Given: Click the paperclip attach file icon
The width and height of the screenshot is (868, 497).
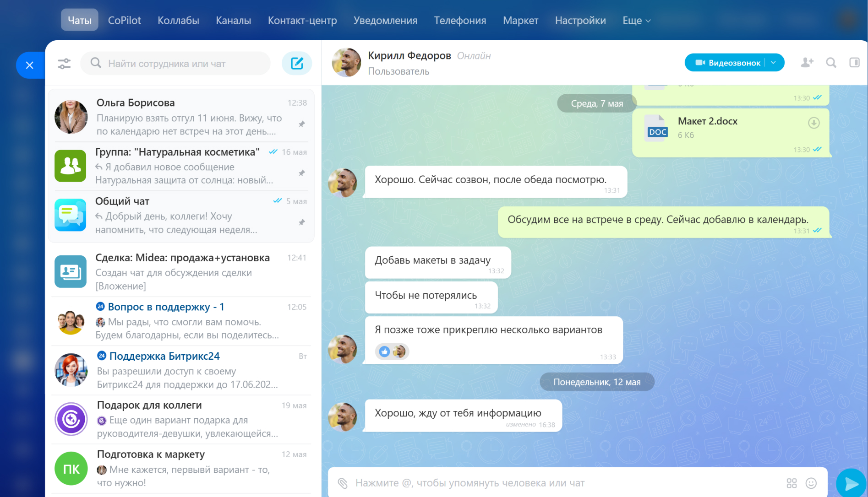Looking at the screenshot, I should pos(343,483).
